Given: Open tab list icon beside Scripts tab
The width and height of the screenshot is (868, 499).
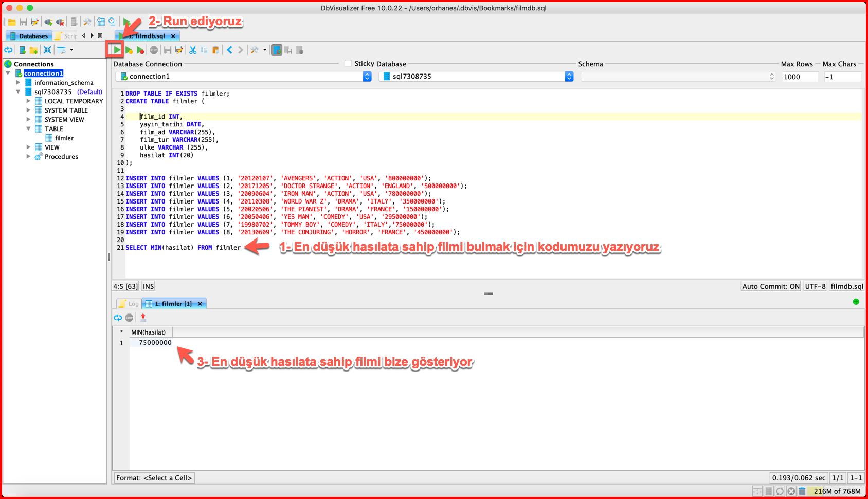Looking at the screenshot, I should (100, 36).
